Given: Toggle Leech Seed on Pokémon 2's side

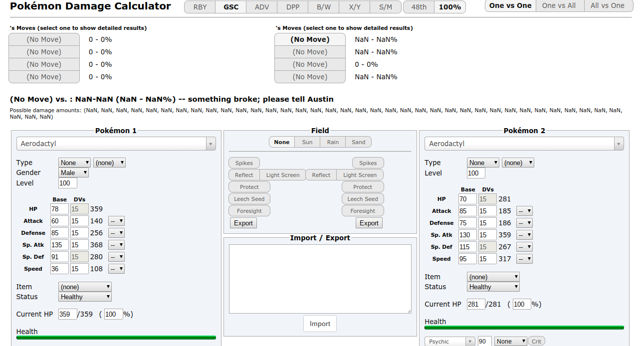Looking at the screenshot, I should 363,199.
